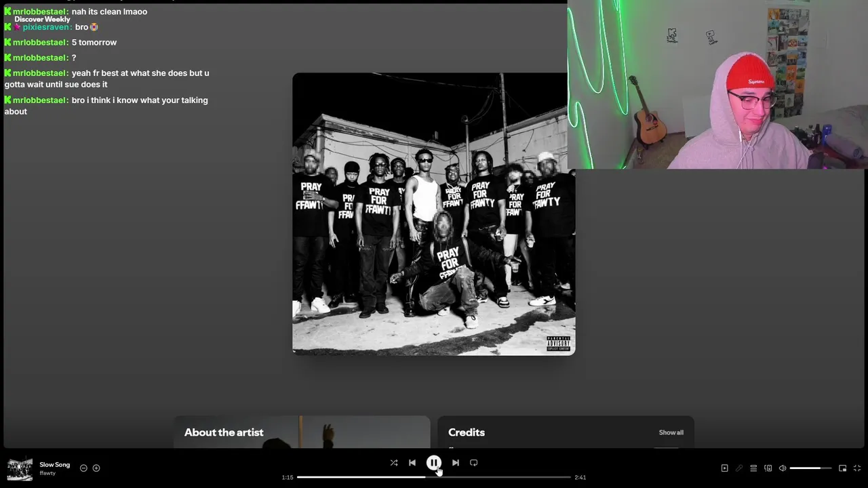
Task: Click the track duration 2:41
Action: (580, 478)
